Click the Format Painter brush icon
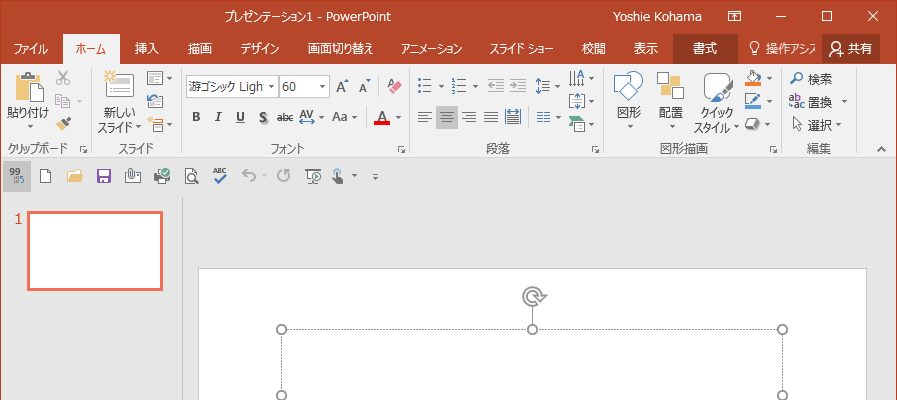This screenshot has width=897, height=400. pos(63,124)
